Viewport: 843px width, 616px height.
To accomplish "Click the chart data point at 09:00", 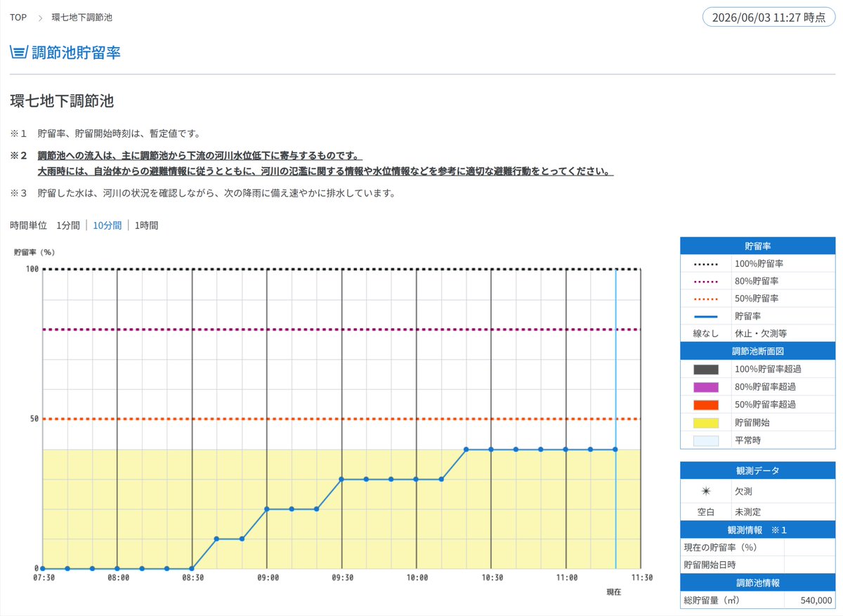I will [x=267, y=509].
